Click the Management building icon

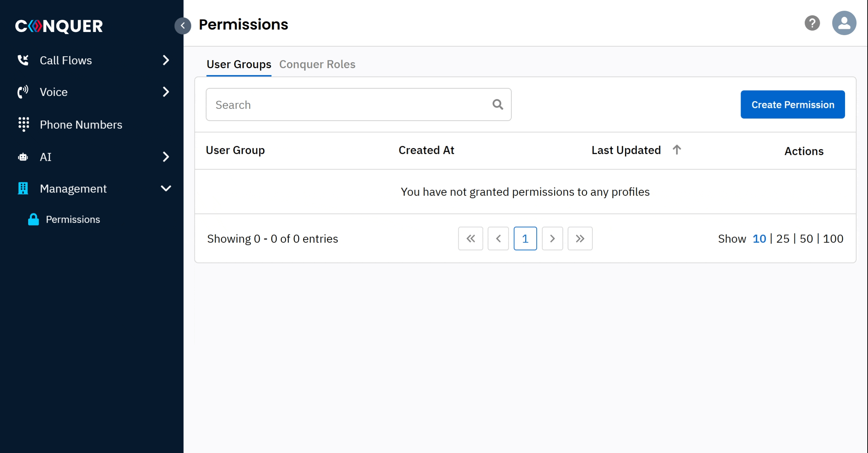[x=23, y=188]
